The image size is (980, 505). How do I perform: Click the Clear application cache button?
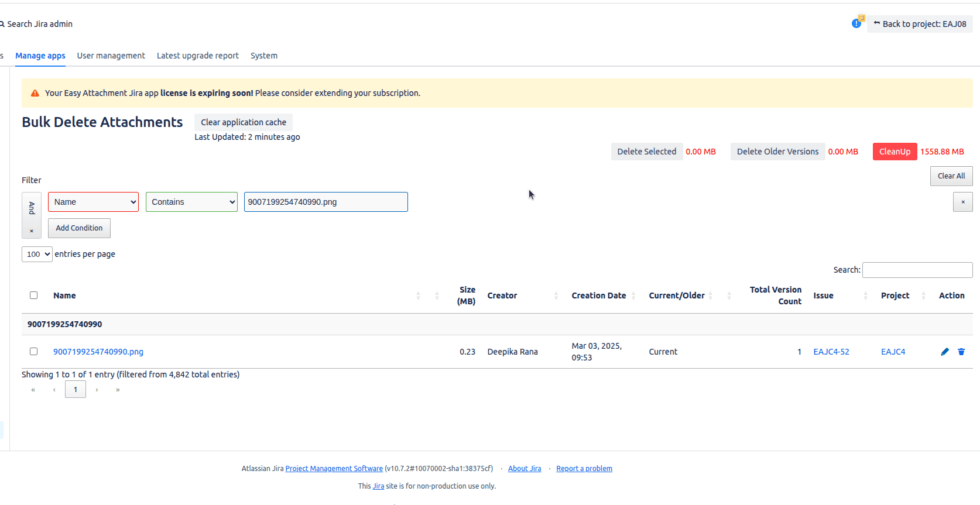pos(244,122)
